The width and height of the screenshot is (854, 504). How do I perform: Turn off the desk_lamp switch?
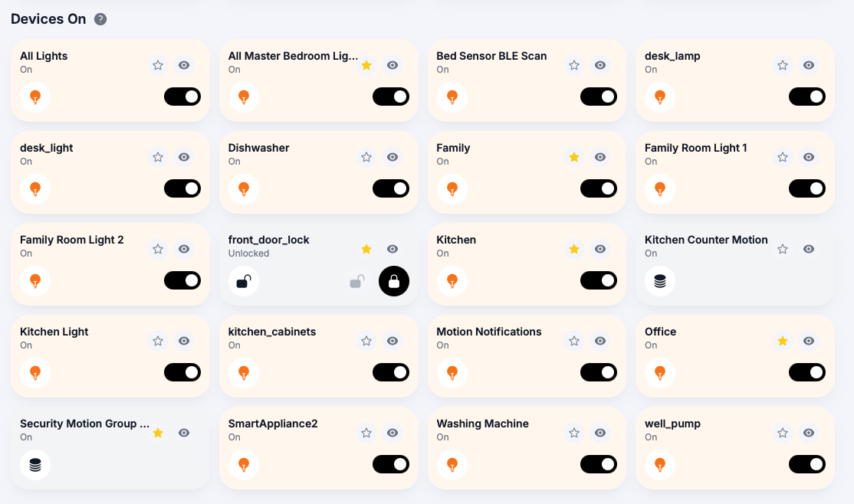[807, 97]
